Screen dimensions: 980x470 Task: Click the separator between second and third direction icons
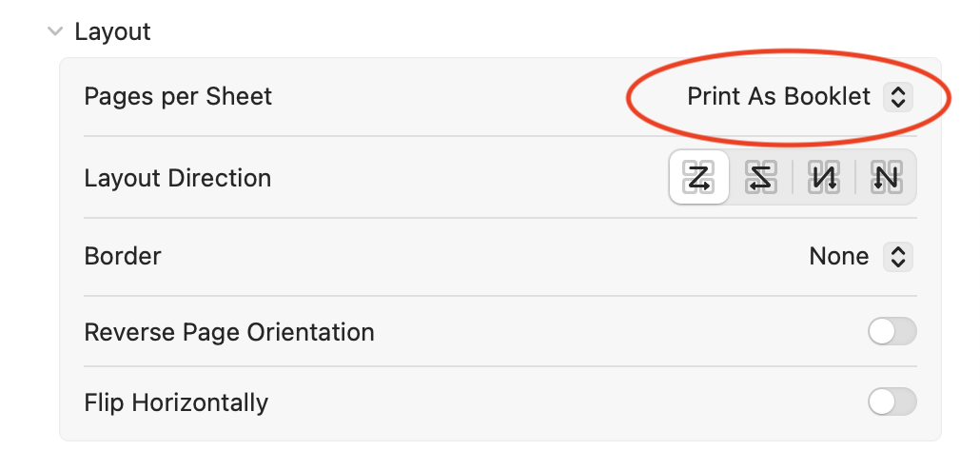pyautogui.click(x=793, y=178)
